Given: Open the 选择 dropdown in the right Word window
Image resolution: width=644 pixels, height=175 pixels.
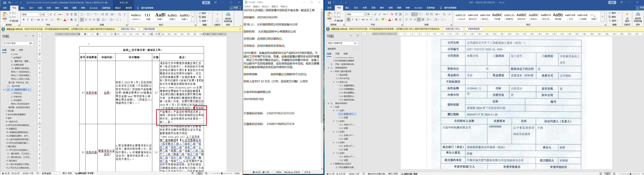Looking at the screenshot, I should [613, 21].
